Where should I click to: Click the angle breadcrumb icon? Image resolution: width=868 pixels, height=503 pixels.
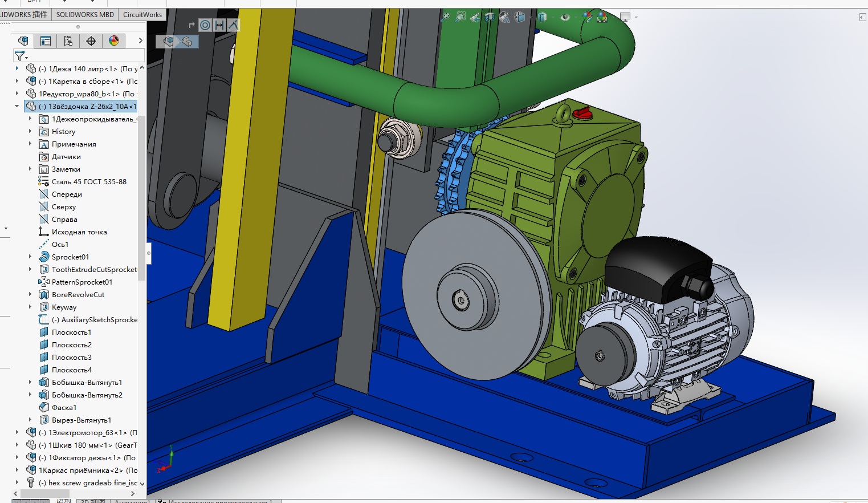coord(233,25)
